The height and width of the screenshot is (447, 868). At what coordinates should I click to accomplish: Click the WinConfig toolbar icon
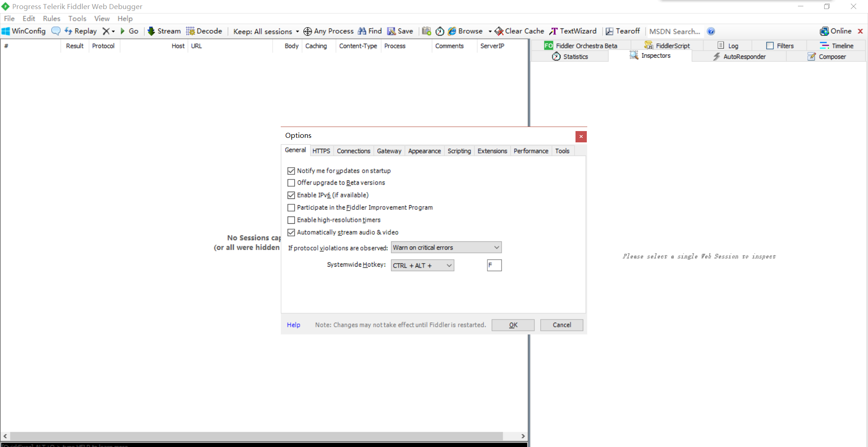click(6, 31)
